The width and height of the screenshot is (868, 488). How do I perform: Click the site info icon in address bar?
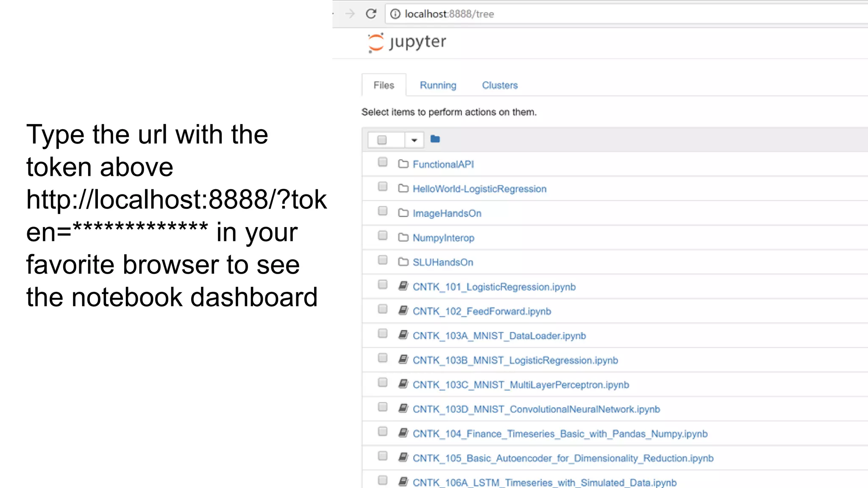(x=395, y=14)
